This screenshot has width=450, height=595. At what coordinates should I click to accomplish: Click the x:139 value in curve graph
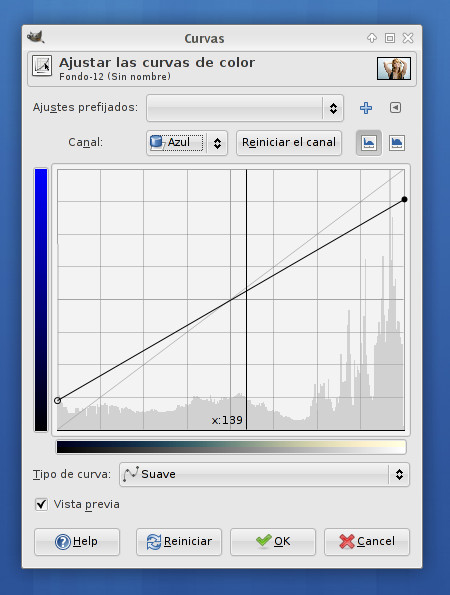(x=227, y=420)
